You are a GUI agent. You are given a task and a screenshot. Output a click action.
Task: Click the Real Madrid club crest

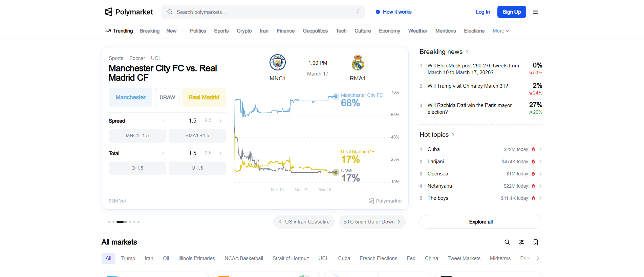click(x=358, y=63)
